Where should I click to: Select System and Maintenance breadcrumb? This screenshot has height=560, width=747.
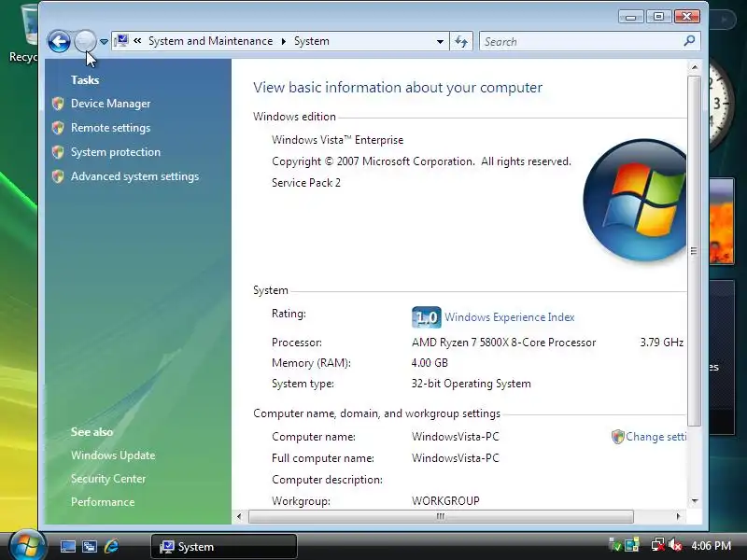pyautogui.click(x=211, y=41)
